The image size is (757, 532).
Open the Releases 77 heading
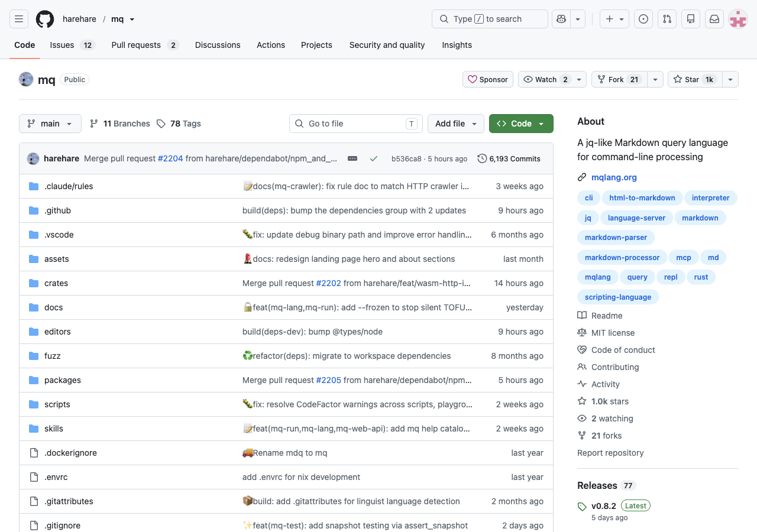[x=606, y=485]
